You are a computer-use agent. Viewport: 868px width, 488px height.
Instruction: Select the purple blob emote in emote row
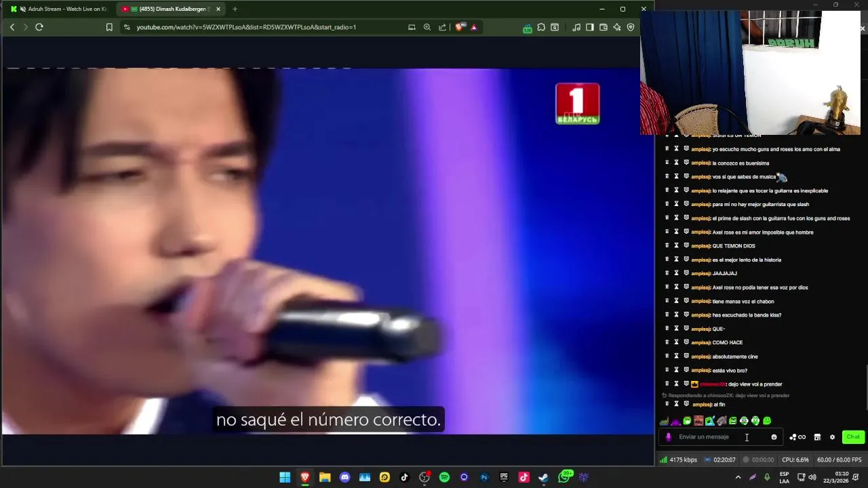click(x=675, y=421)
